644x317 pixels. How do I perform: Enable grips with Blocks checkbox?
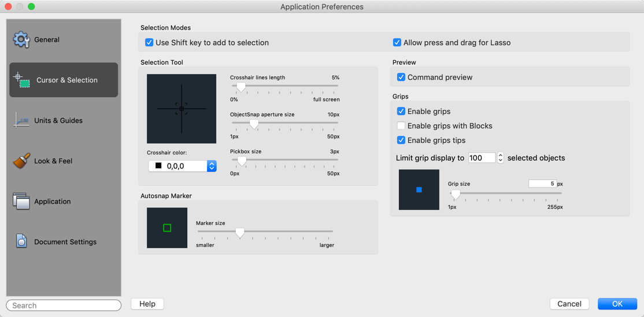click(401, 126)
